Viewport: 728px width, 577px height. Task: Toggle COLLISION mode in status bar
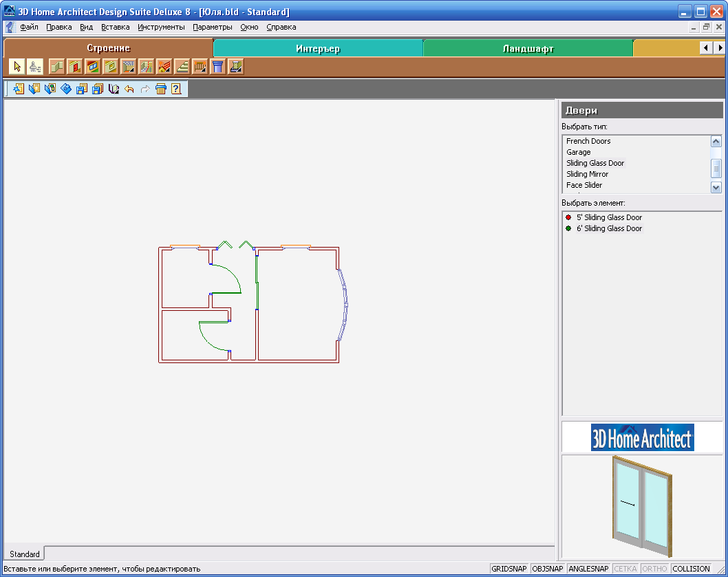(691, 569)
